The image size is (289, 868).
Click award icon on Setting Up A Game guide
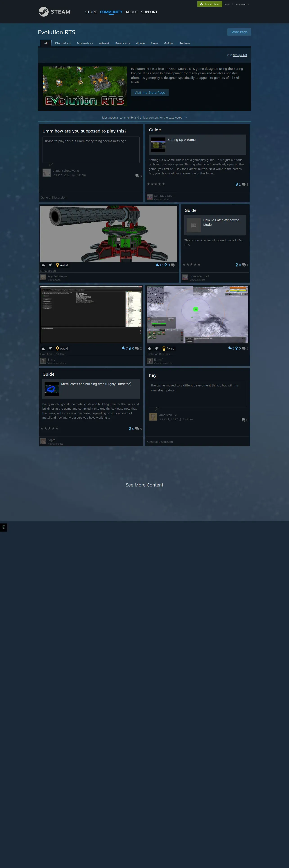[x=237, y=185]
